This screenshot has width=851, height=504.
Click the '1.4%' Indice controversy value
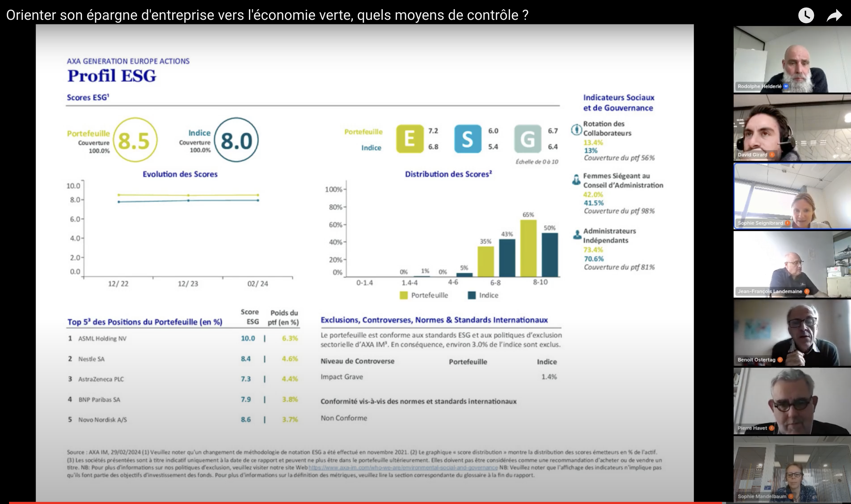[549, 377]
